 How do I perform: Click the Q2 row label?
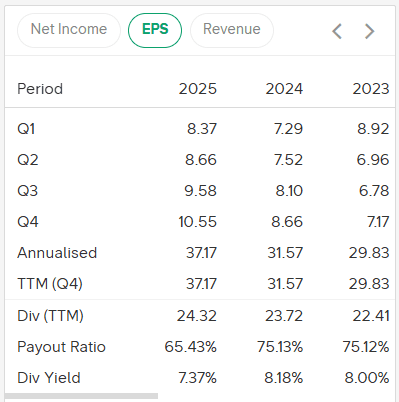(x=28, y=160)
